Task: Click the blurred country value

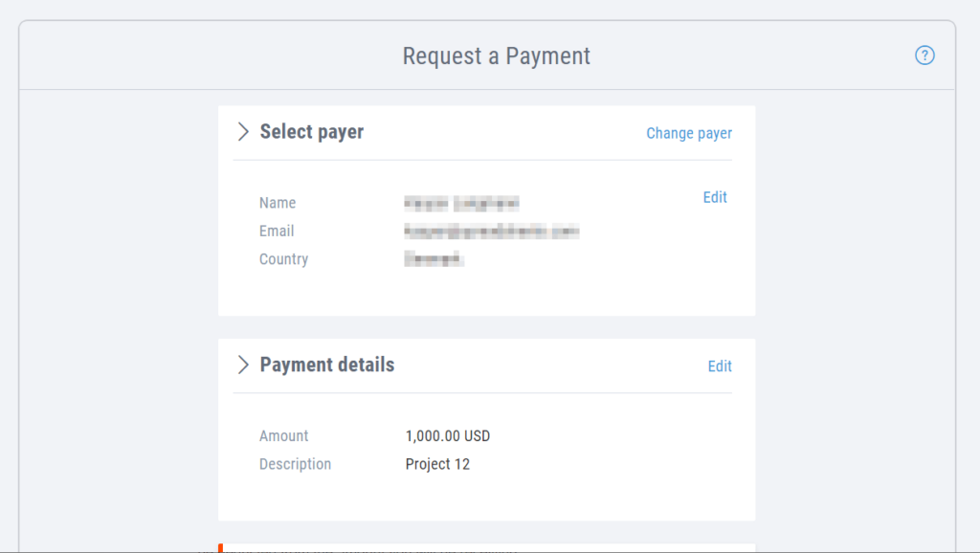Action: [434, 258]
